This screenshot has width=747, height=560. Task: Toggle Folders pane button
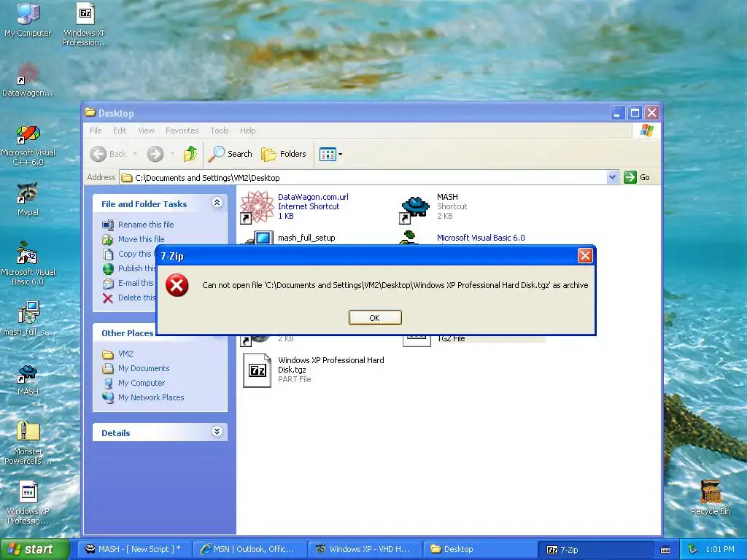284,154
